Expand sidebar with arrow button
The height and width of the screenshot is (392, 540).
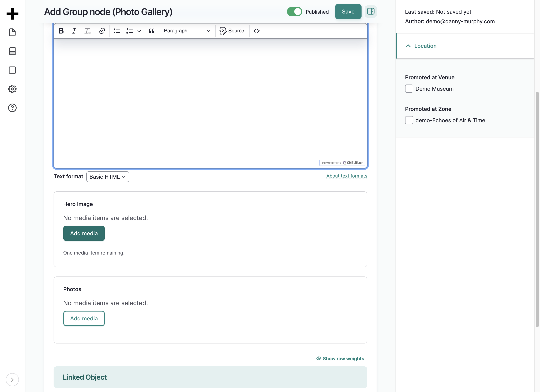coord(12,380)
